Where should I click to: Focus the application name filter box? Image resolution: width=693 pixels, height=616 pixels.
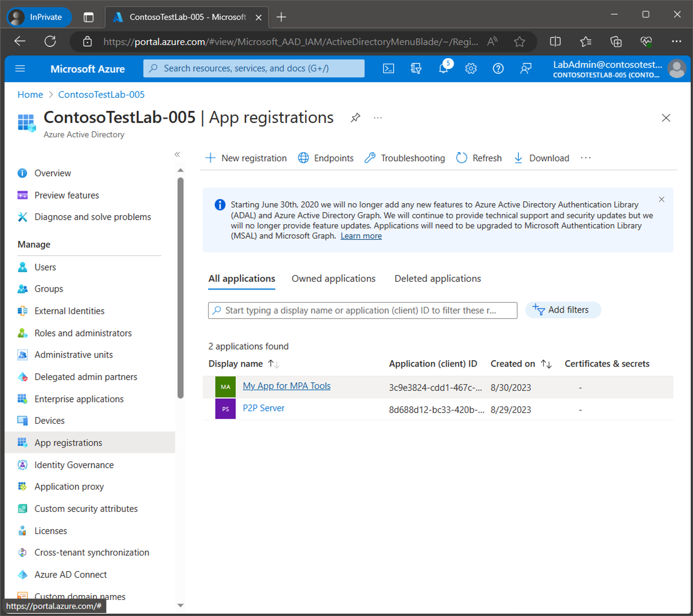pyautogui.click(x=362, y=310)
